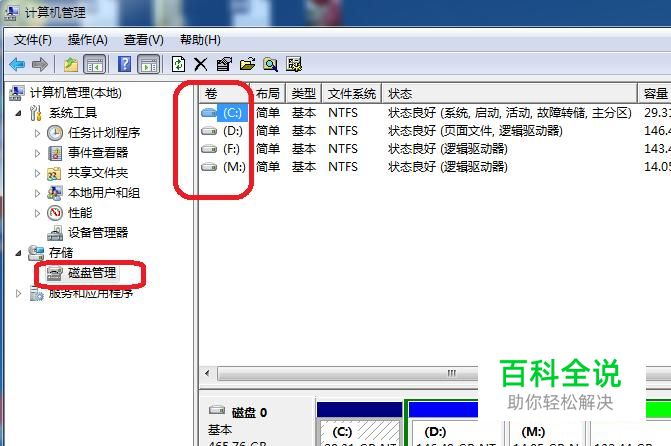The image size is (671, 446).
Task: Open the 文件(F) menu
Action: [x=33, y=40]
